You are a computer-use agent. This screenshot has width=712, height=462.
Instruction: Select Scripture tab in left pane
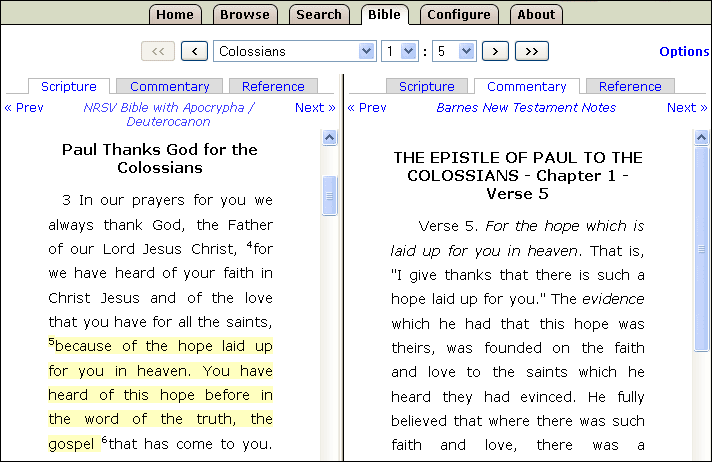(x=69, y=86)
